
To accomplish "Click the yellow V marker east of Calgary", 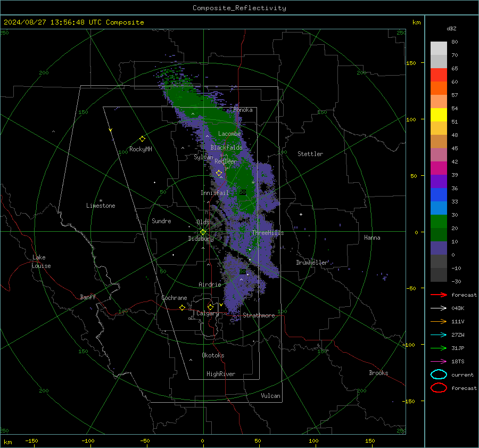I will (x=221, y=305).
